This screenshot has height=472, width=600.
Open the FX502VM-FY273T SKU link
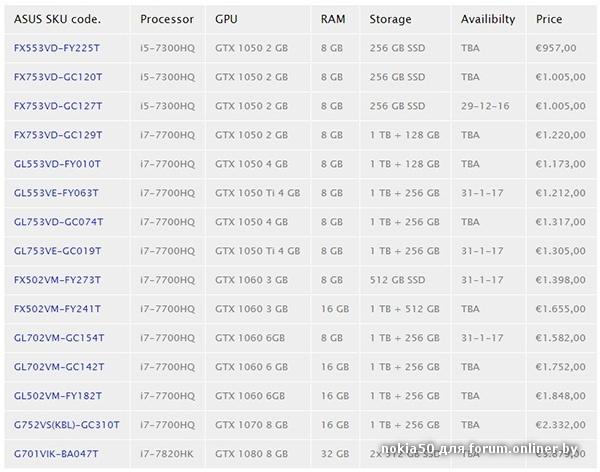point(57,280)
